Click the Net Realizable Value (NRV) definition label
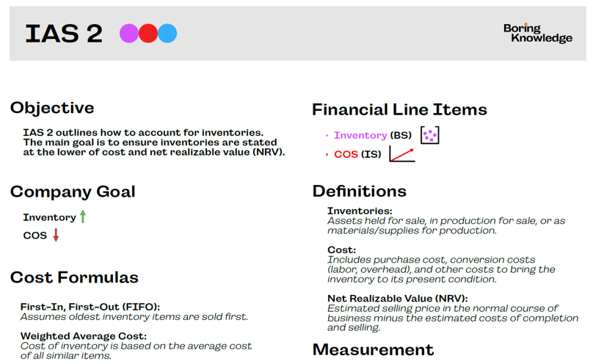 (x=398, y=299)
